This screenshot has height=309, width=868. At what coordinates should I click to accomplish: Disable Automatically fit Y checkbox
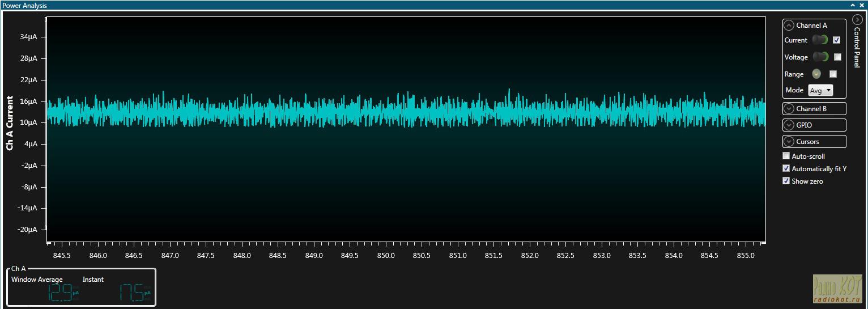[x=786, y=168]
